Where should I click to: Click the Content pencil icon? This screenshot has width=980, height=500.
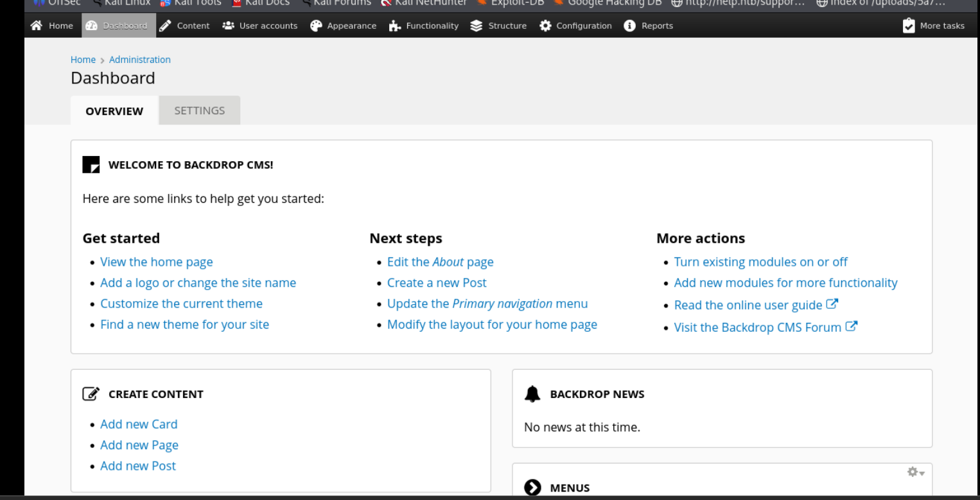point(166,26)
